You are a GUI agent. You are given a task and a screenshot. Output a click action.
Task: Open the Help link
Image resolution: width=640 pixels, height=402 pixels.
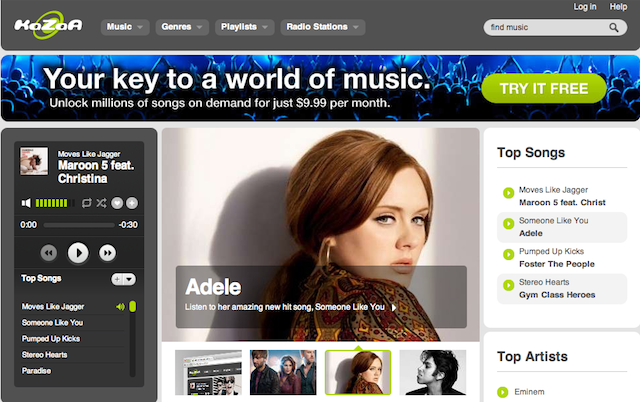coord(618,7)
